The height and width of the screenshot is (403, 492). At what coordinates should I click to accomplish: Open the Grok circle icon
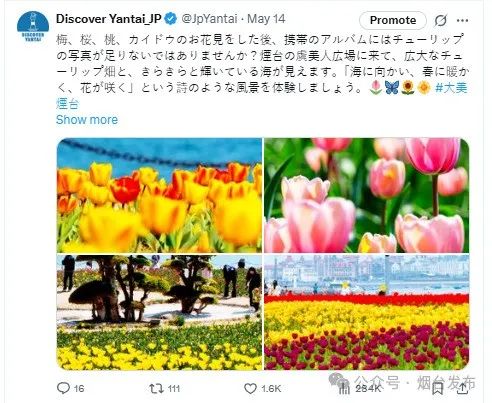[440, 21]
